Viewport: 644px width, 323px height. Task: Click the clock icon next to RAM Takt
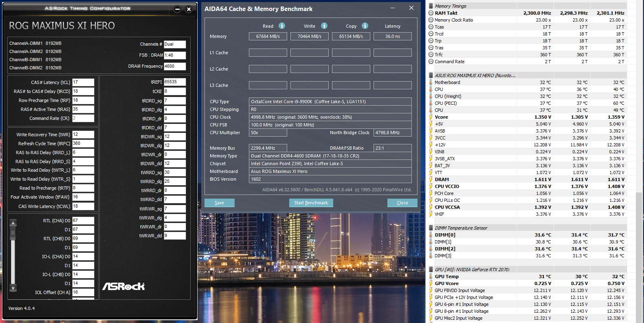431,13
